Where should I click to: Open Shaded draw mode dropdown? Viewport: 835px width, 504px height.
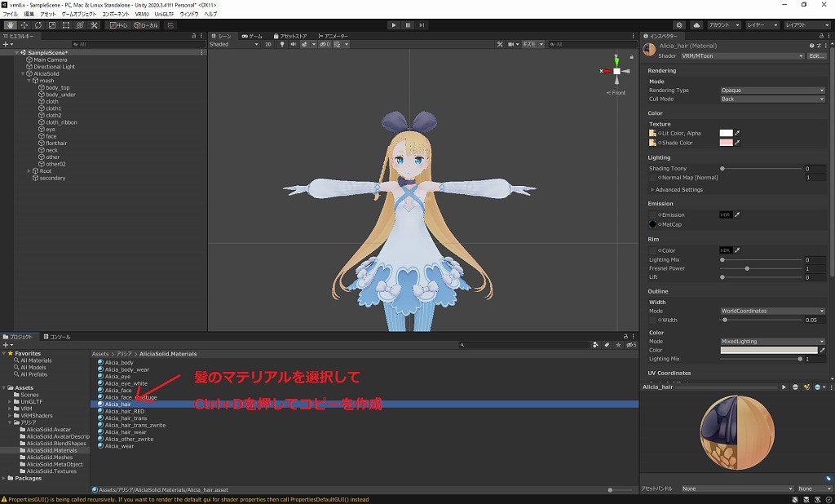[234, 44]
